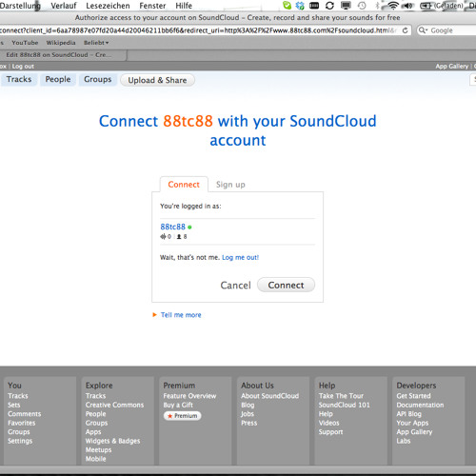476x476 pixels.
Task: Open API Blog under Developers
Action: [408, 414]
